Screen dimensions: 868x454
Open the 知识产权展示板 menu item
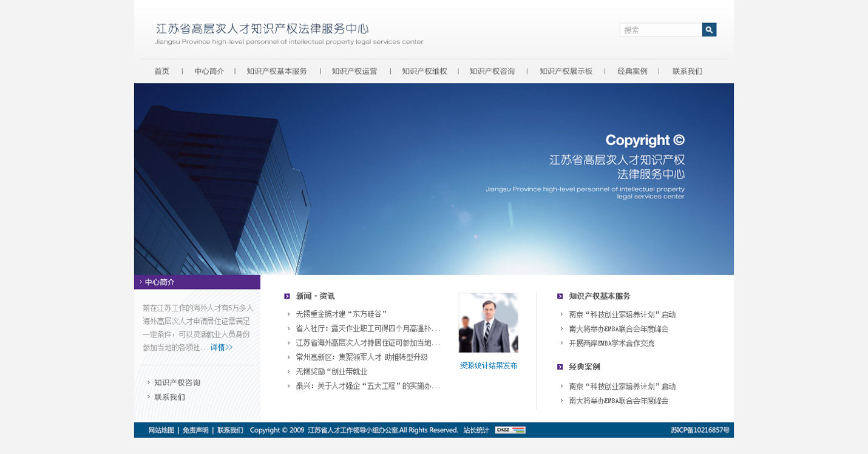click(566, 71)
